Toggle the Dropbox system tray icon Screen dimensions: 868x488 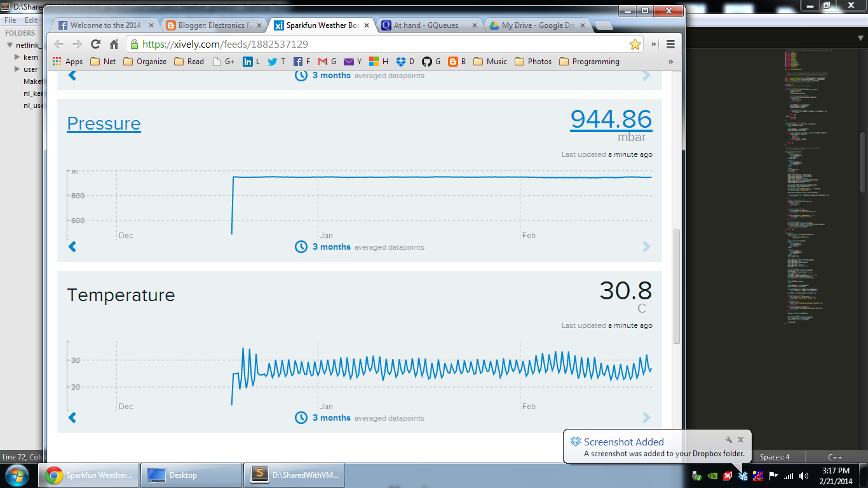742,475
